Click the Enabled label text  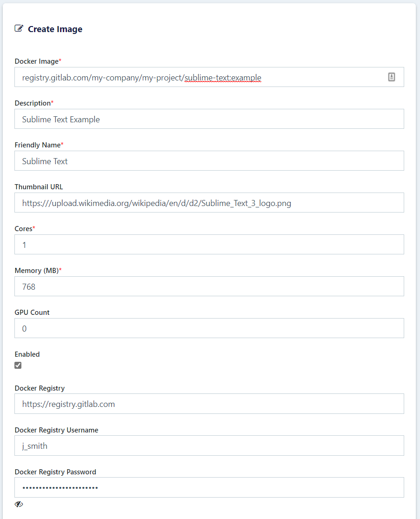pos(27,354)
